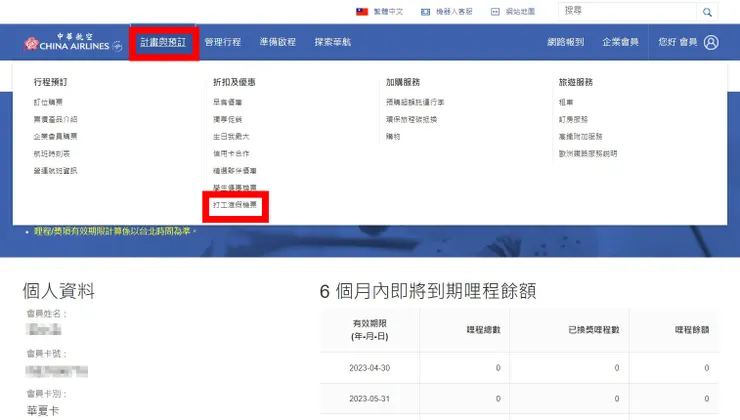
Task: Open the 機器人客服 link
Action: (x=454, y=11)
